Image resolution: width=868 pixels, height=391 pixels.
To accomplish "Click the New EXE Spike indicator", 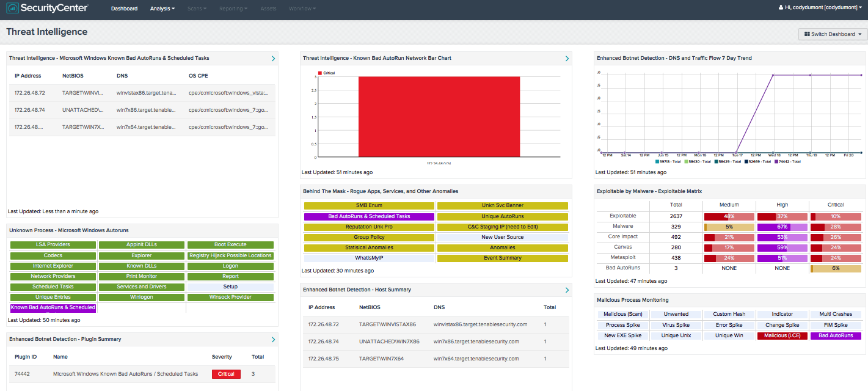I will [623, 335].
